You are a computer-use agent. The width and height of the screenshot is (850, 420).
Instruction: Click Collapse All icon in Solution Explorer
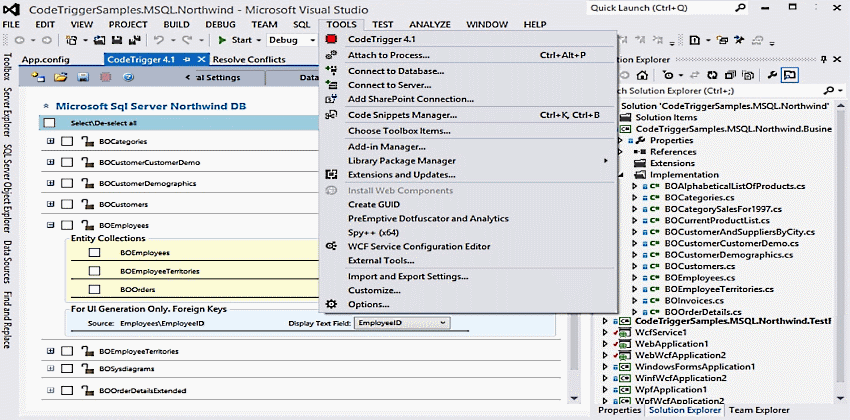(x=733, y=75)
